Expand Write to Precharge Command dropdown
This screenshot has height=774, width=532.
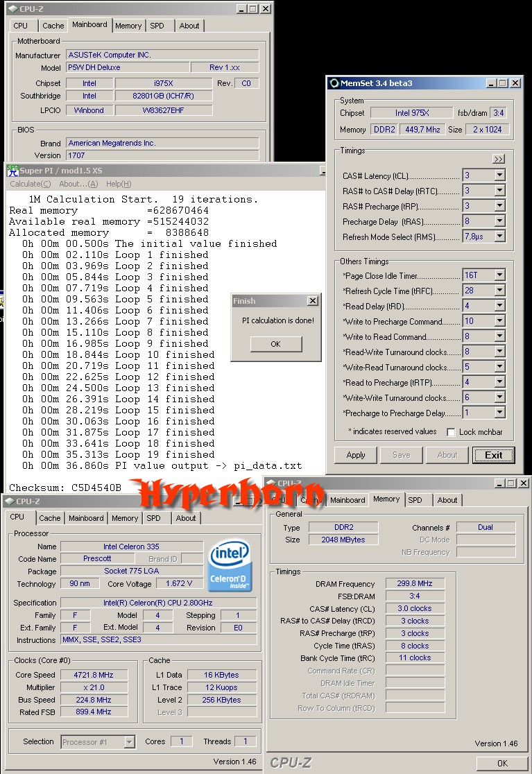(500, 321)
